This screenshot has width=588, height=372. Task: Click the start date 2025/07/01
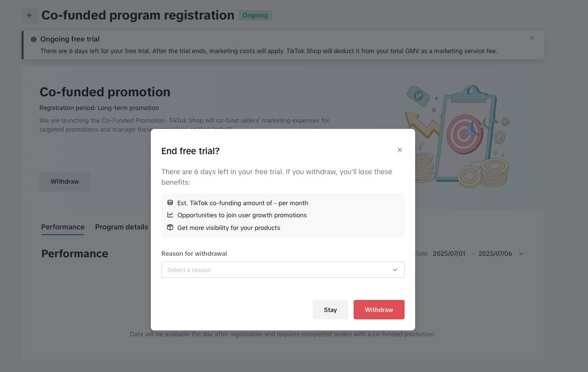(449, 254)
